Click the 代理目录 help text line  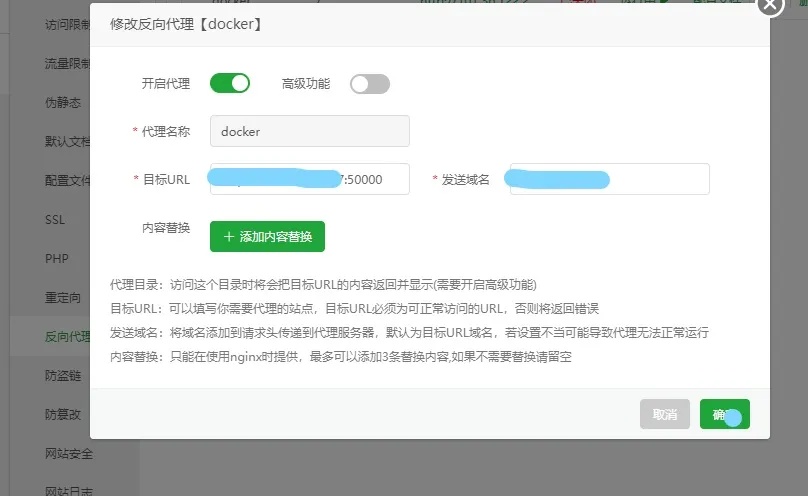coord(323,285)
